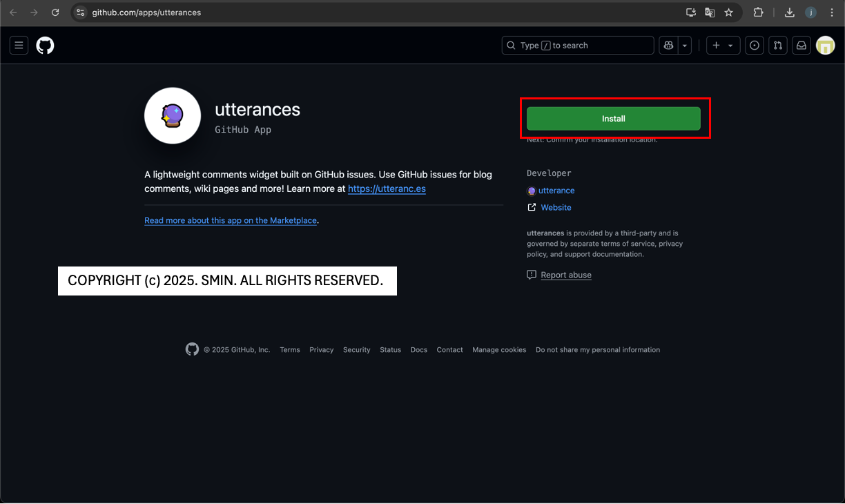Click the 'Developer' section label
The width and height of the screenshot is (845, 504).
click(549, 173)
